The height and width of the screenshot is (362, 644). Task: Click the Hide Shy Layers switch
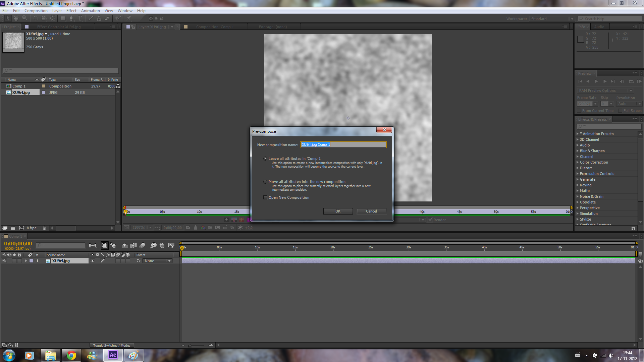click(x=125, y=246)
